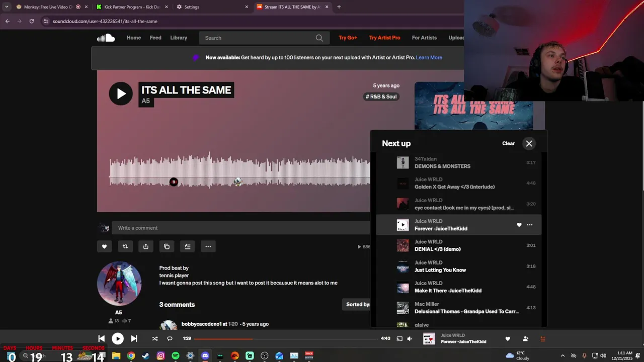
Task: Open Discord from the taskbar
Action: click(205, 355)
